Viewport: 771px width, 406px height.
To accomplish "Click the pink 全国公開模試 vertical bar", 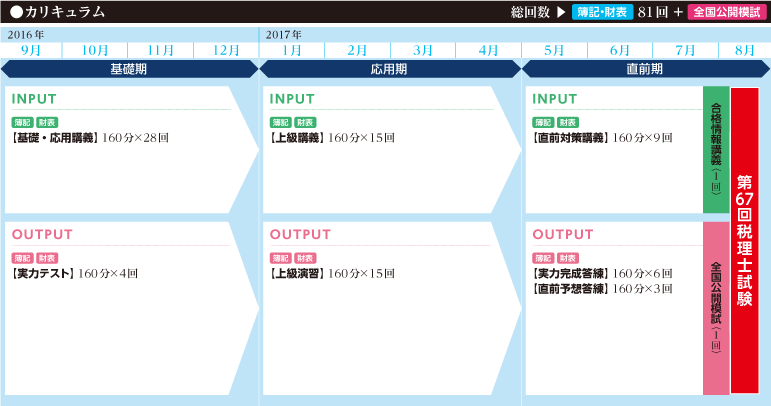I will click(x=716, y=307).
